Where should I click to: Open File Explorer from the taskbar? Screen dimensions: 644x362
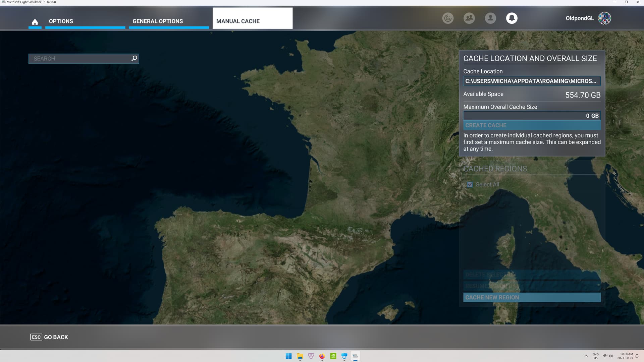300,356
